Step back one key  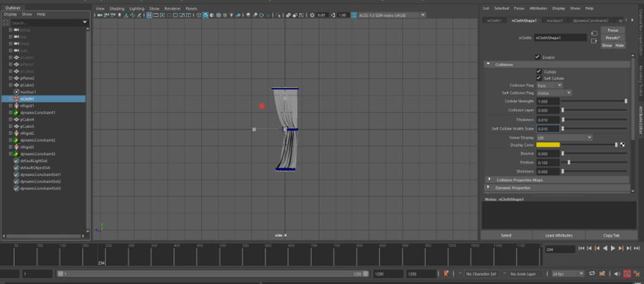pos(597,248)
